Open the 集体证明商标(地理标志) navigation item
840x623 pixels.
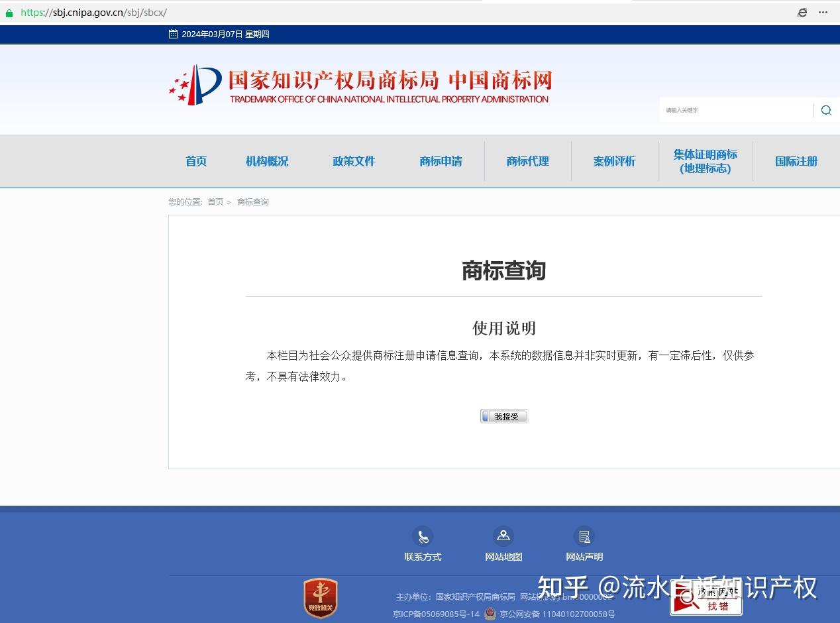pos(706,161)
